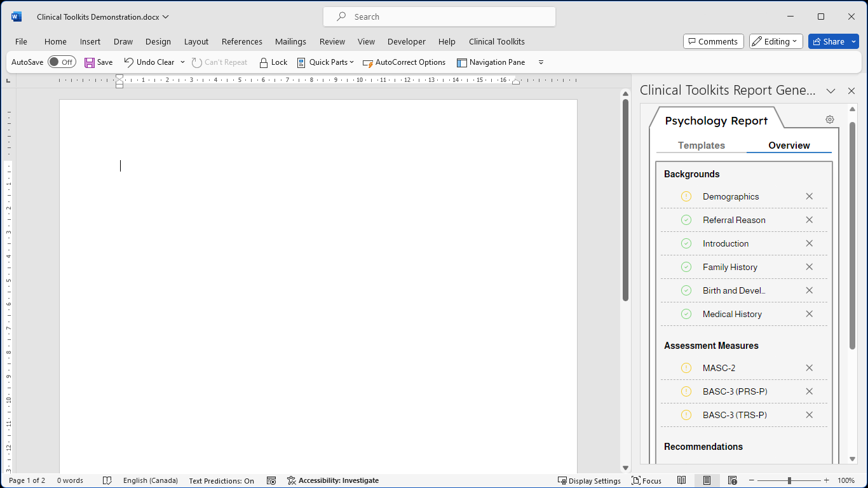Click the 0 words count
Screen dimensions: 868x488
[x=70, y=480]
